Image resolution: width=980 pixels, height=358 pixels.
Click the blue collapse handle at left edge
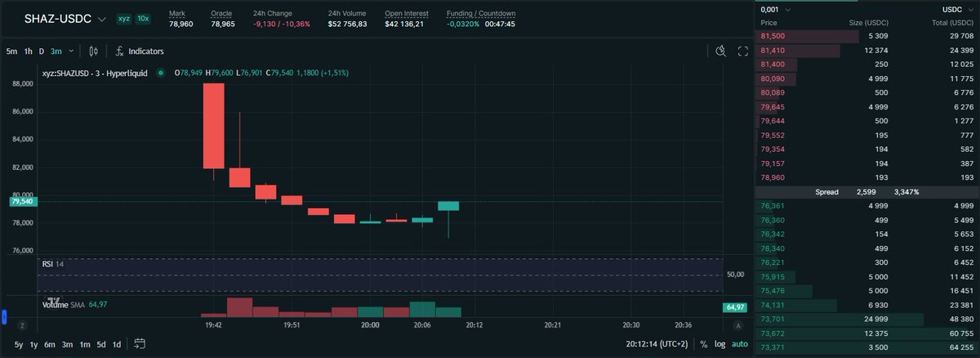coord(3,315)
